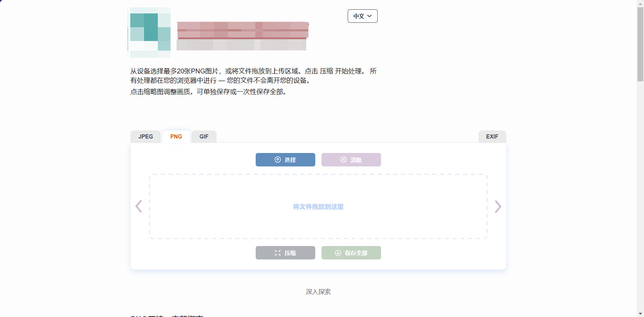
Task: Click the teal site logo image
Action: tap(150, 32)
